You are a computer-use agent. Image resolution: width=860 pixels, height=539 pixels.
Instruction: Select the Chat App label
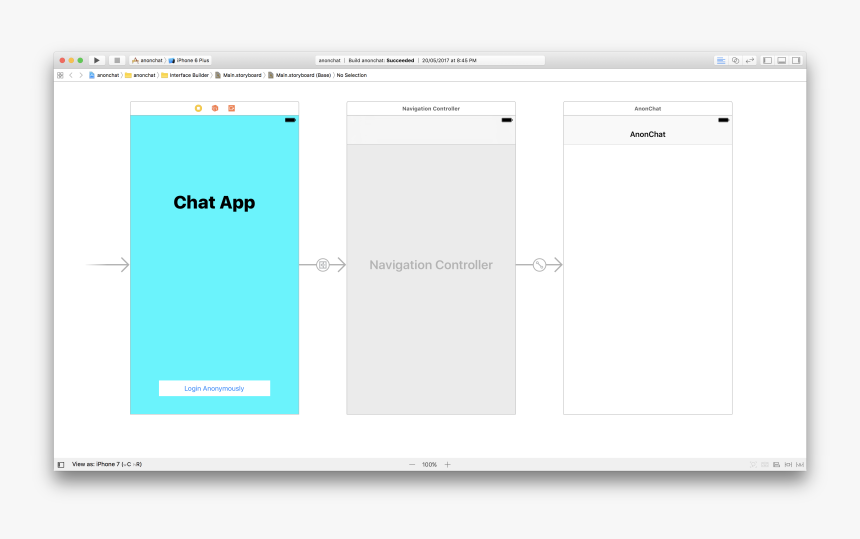(x=214, y=202)
